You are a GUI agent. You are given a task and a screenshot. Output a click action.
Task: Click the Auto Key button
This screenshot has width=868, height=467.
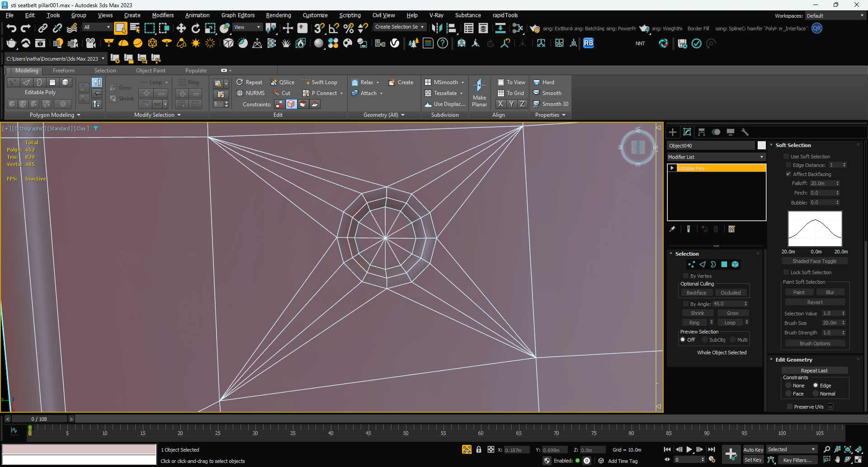(753, 449)
